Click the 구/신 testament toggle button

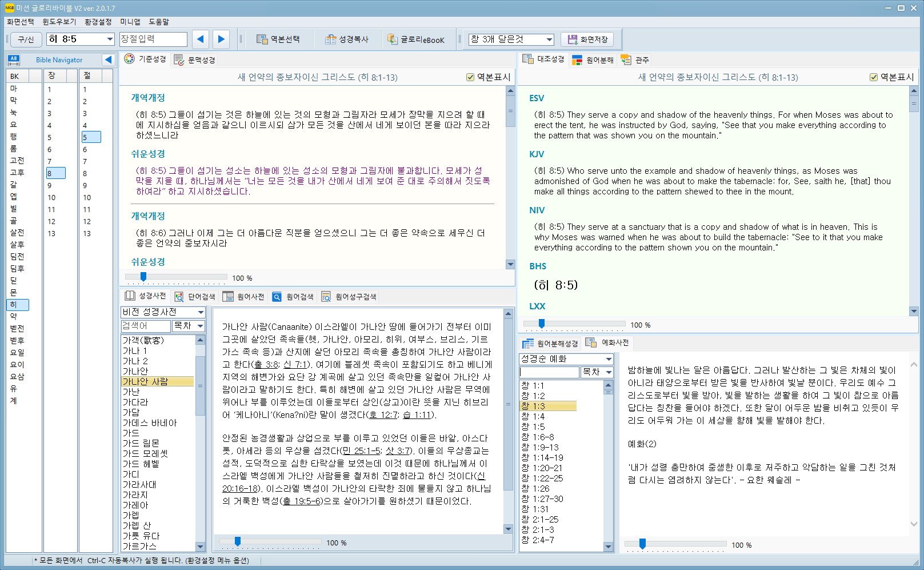[x=26, y=39]
